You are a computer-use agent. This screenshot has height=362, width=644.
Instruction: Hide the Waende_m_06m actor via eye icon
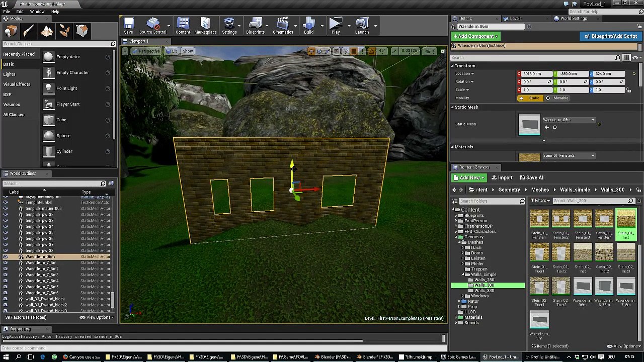click(6, 257)
